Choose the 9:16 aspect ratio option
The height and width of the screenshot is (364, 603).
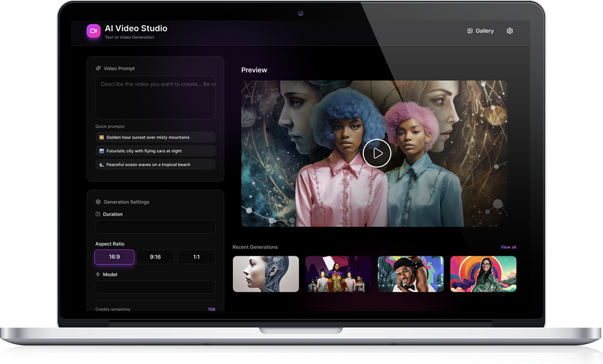pyautogui.click(x=156, y=257)
